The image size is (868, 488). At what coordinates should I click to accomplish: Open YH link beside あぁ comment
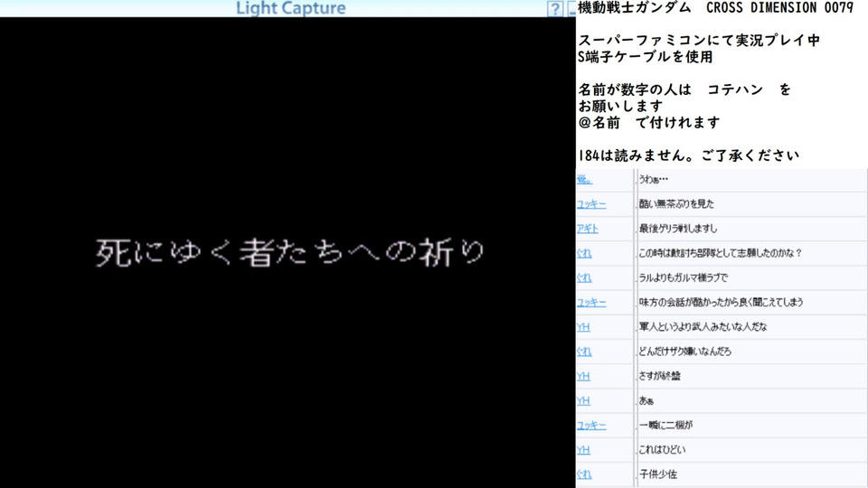click(x=583, y=400)
